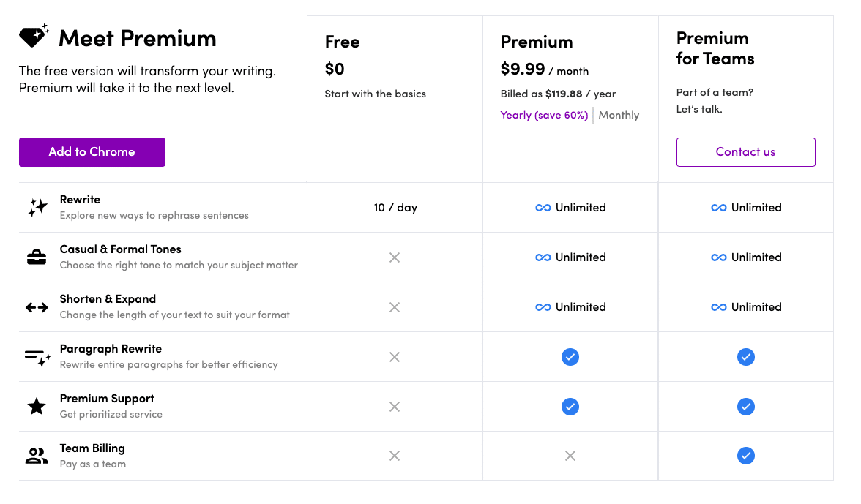Click the Paragraph Rewrite lines icon
This screenshot has width=861, height=504.
(x=38, y=358)
